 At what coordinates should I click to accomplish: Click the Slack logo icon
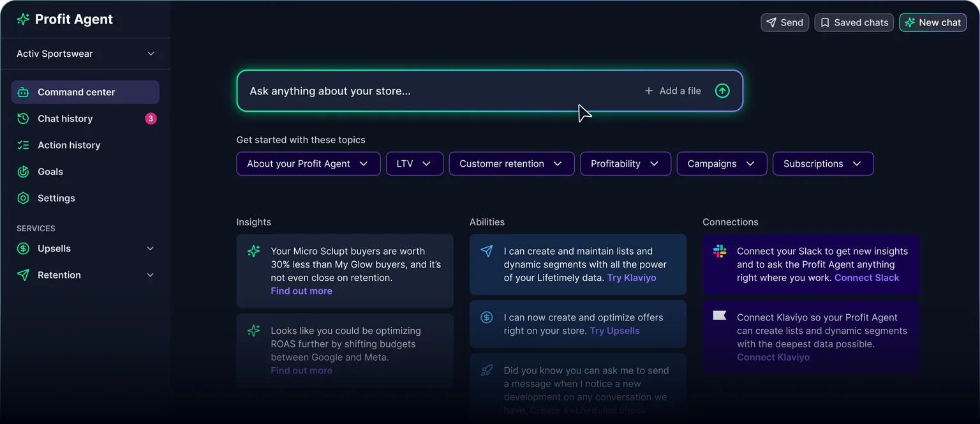pyautogui.click(x=720, y=251)
